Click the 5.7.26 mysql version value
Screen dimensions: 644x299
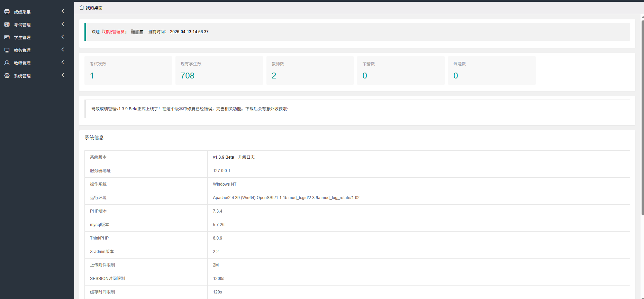[x=219, y=225]
